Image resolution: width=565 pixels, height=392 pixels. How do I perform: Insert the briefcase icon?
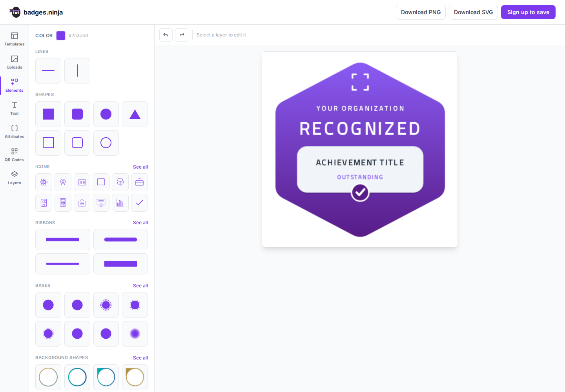point(139,182)
